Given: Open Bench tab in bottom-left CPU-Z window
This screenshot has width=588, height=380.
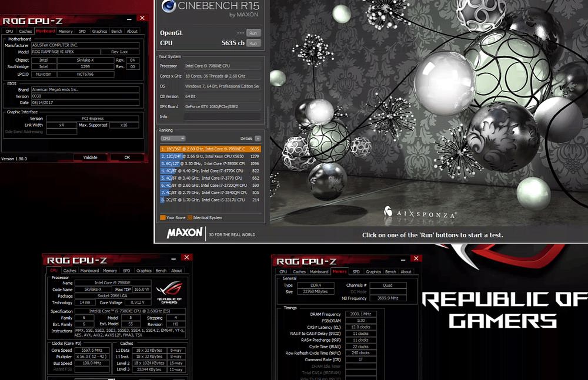Looking at the screenshot, I should 161,271.
